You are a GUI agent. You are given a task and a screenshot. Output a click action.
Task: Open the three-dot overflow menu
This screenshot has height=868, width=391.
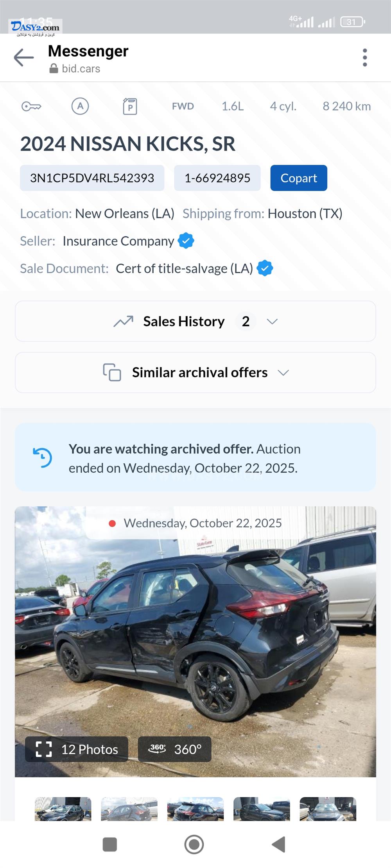[364, 58]
